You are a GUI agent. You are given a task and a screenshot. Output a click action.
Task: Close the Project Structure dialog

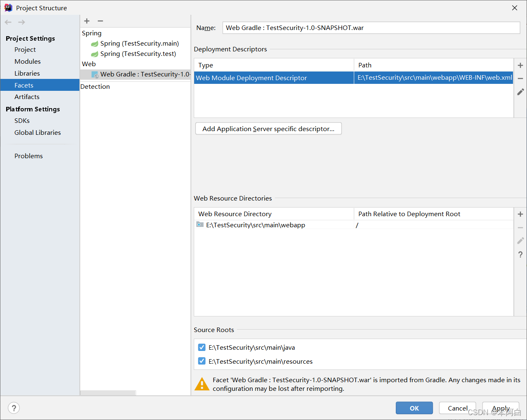pyautogui.click(x=515, y=8)
